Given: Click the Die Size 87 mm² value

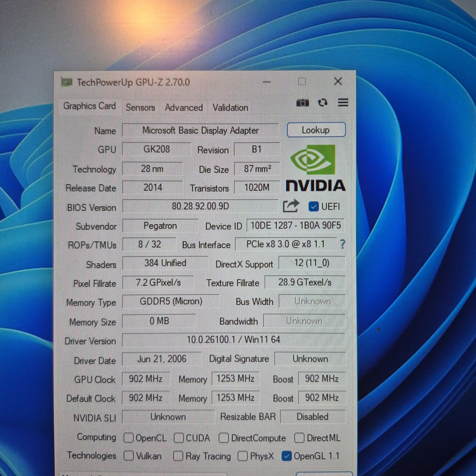Looking at the screenshot, I should (x=257, y=169).
